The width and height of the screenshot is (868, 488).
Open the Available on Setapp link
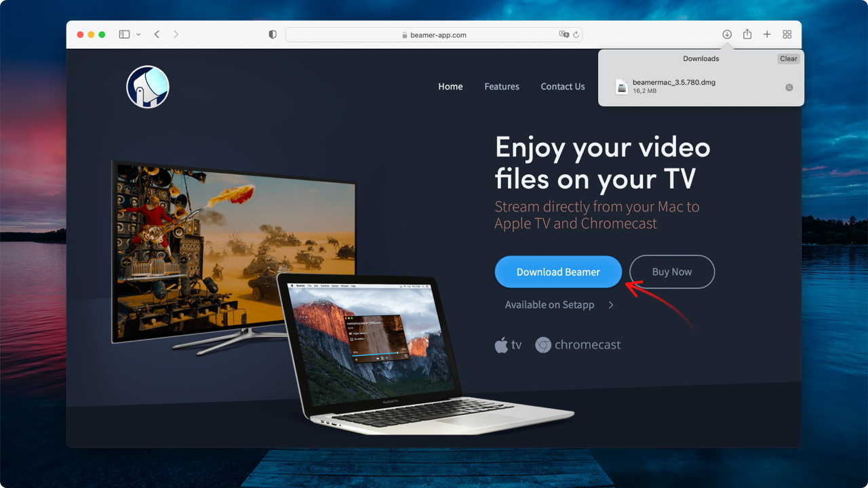coord(549,305)
